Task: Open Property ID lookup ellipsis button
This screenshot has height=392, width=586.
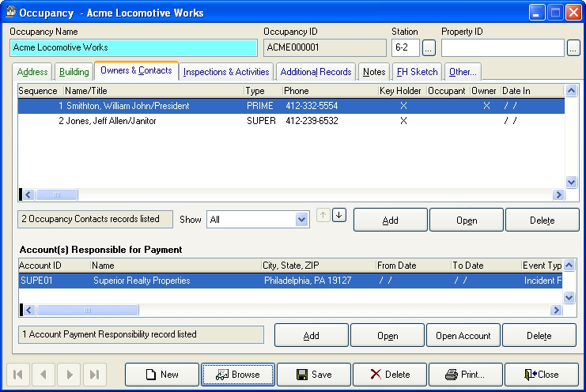Action: click(573, 47)
